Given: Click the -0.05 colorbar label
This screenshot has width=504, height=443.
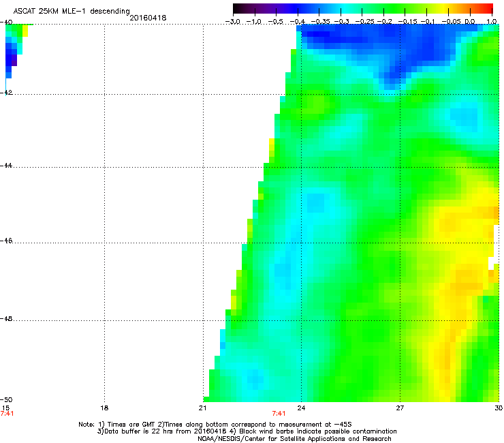Looking at the screenshot, I should (452, 22).
